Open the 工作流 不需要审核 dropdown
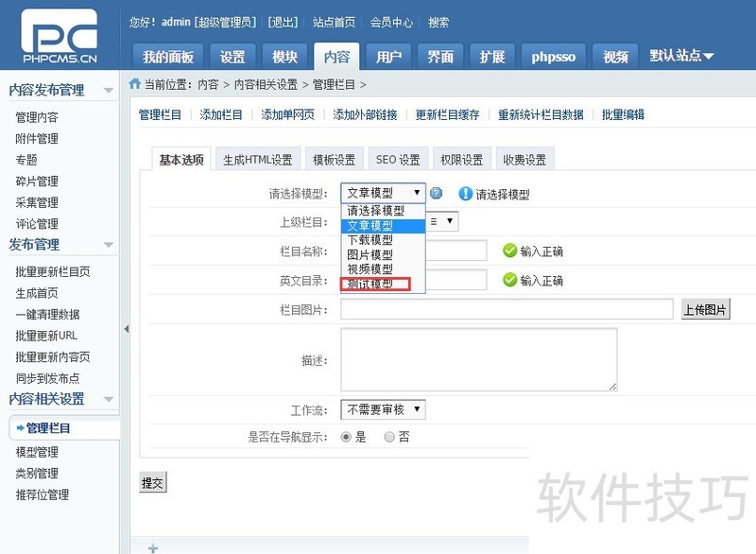The width and height of the screenshot is (756, 554). pyautogui.click(x=383, y=410)
